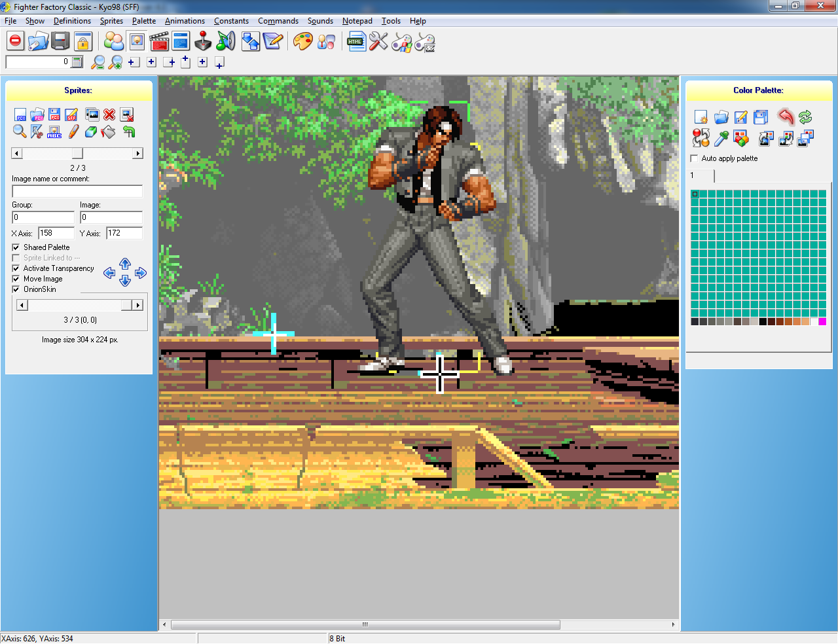Disable the Shared Palette option

coord(15,247)
